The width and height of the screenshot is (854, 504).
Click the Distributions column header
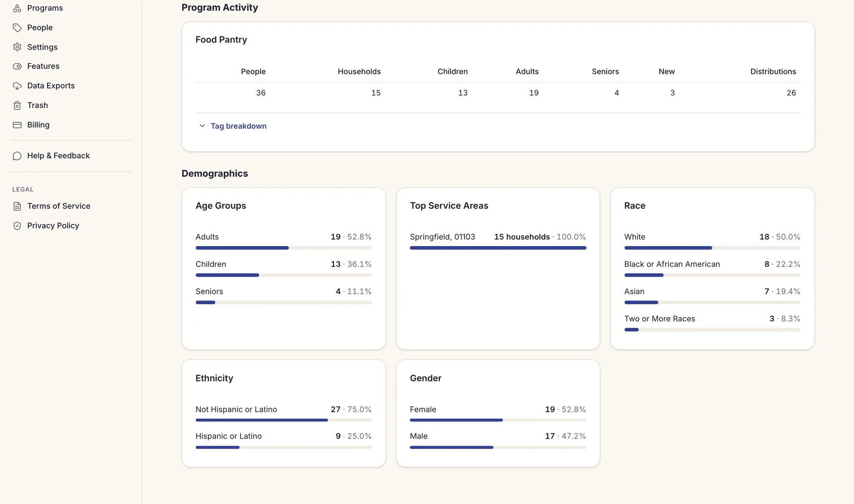[x=773, y=72]
